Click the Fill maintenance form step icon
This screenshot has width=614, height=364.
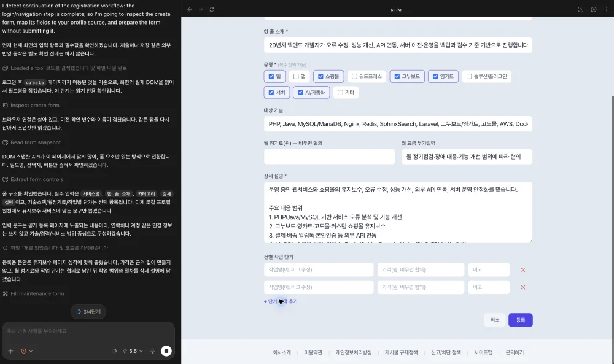(5, 293)
